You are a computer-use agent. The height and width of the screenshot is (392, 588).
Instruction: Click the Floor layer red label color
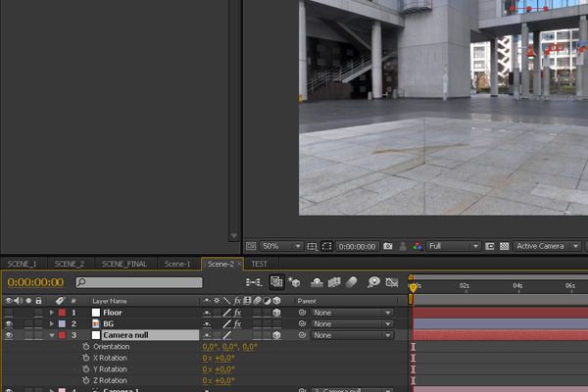62,313
